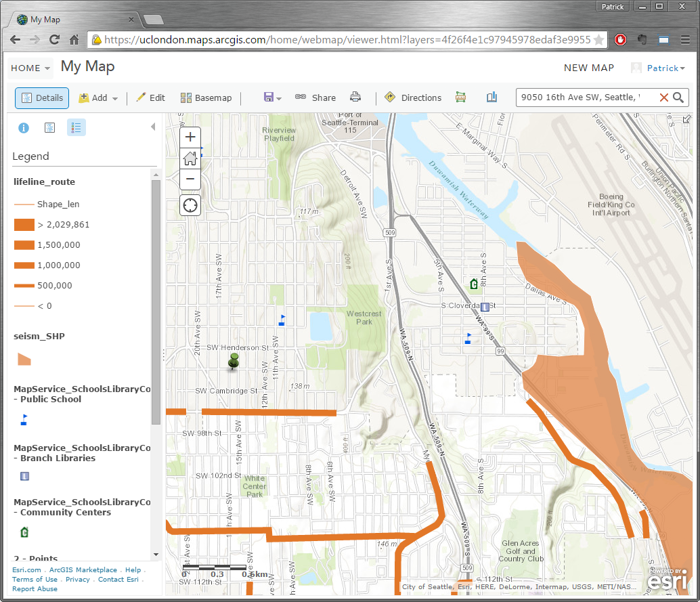
Task: Click the find my location button
Action: point(190,205)
